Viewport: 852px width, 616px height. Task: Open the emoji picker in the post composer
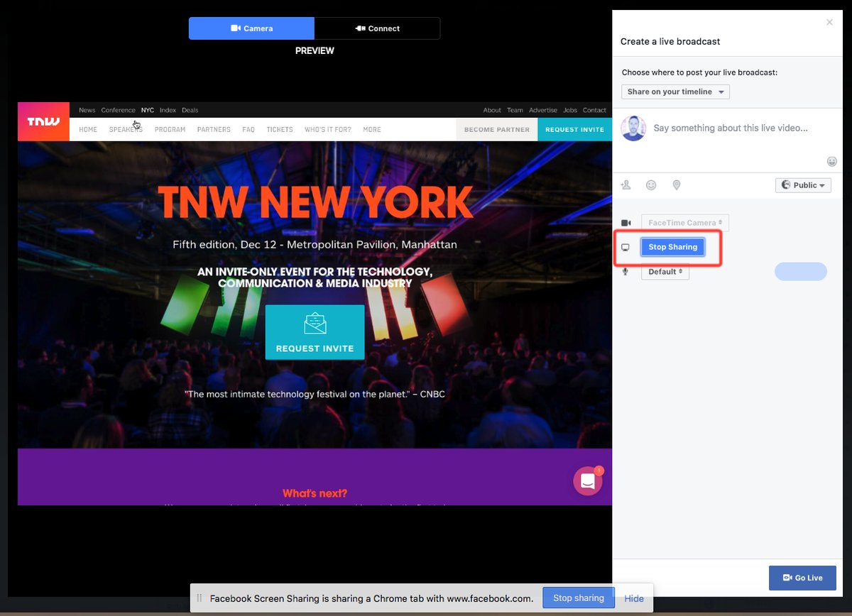point(831,161)
